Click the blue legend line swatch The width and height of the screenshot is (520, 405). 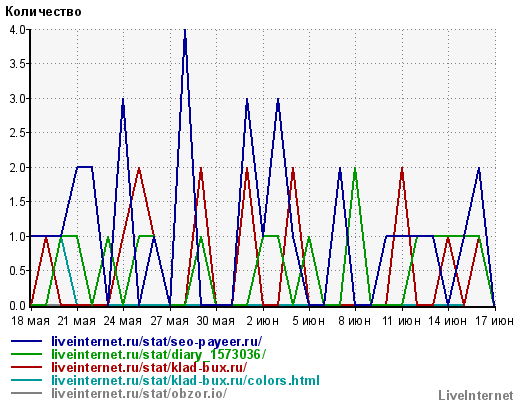pos(26,341)
